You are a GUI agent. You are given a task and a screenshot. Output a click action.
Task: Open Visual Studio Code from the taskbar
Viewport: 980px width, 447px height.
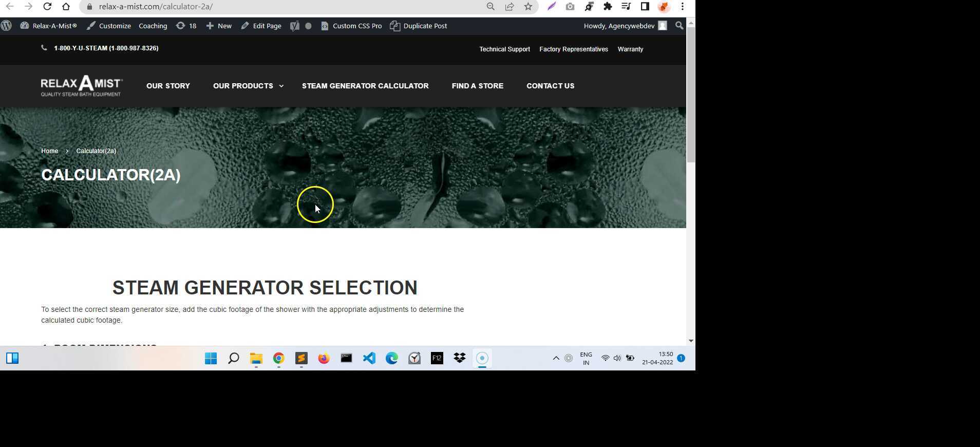[x=369, y=358]
